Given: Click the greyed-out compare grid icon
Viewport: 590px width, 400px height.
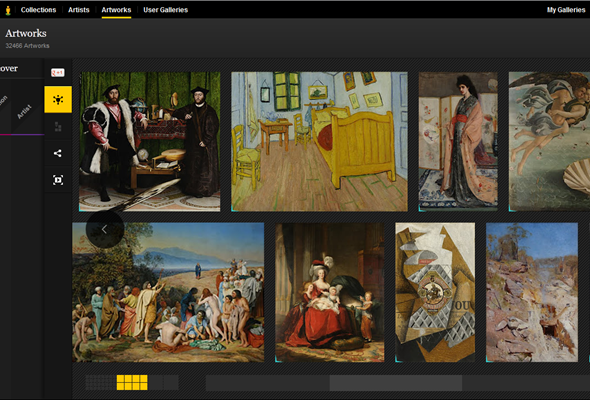Looking at the screenshot, I should tap(58, 127).
